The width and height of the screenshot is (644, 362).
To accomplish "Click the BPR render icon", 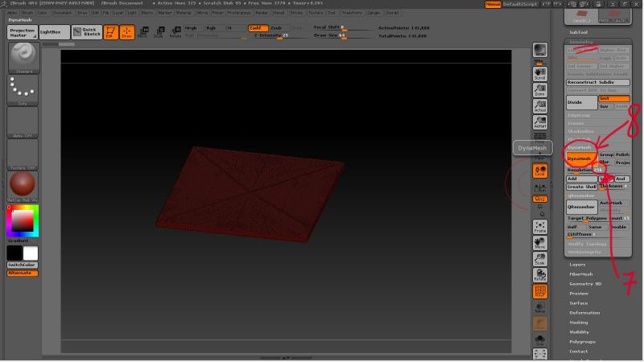I will (x=539, y=50).
